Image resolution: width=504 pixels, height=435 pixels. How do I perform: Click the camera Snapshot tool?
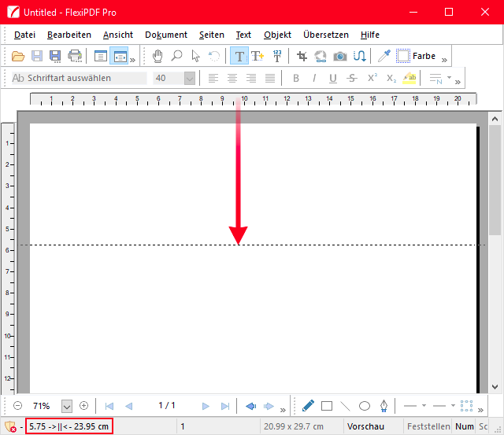tap(339, 56)
